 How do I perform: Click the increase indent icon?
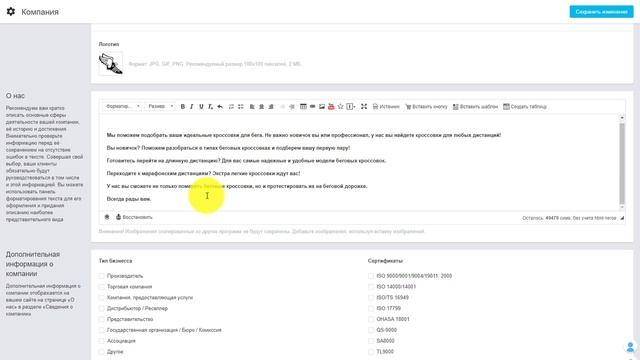pyautogui.click(x=291, y=107)
